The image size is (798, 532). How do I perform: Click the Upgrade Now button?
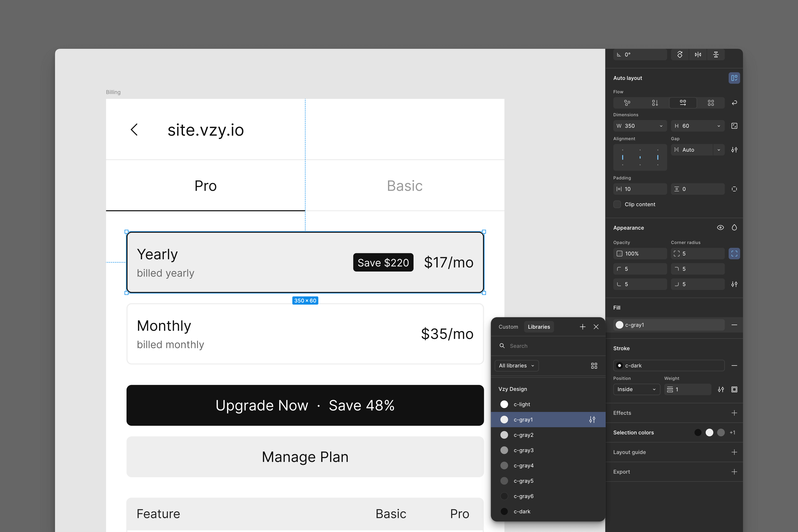(x=305, y=405)
